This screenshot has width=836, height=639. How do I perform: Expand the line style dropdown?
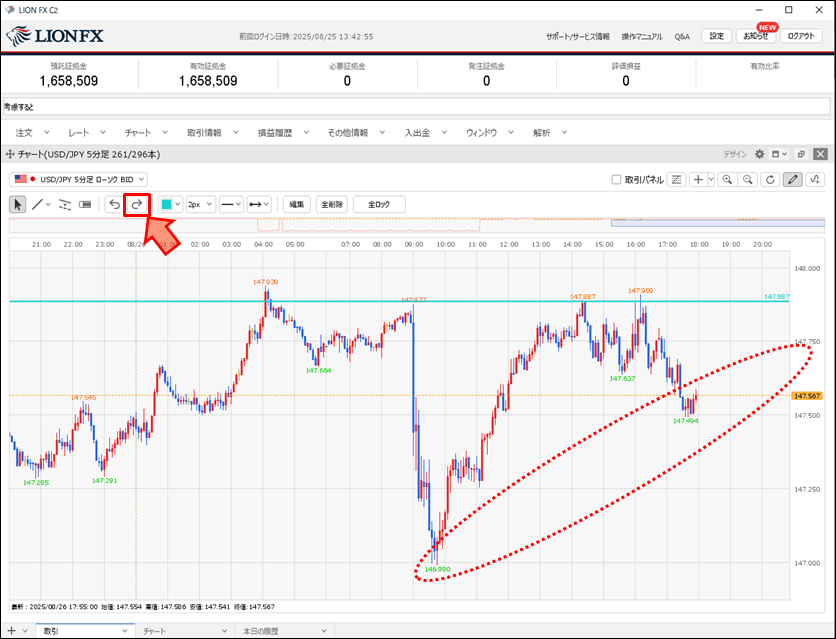pyautogui.click(x=231, y=204)
